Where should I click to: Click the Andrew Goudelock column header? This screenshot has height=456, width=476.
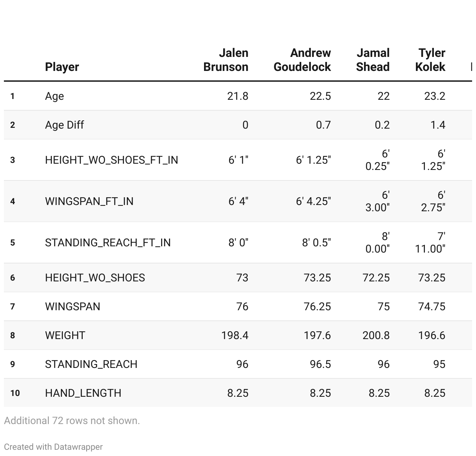302,60
